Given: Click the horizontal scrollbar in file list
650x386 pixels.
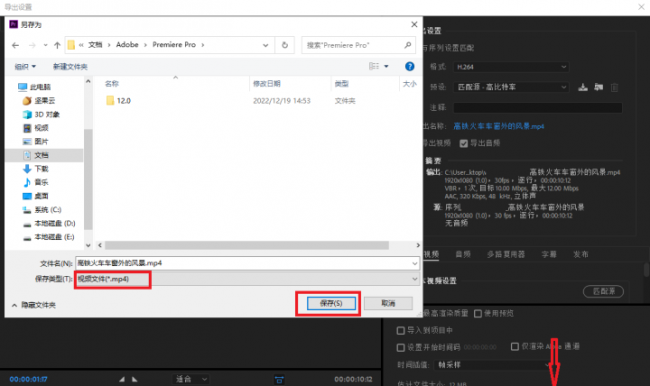Looking at the screenshot, I should pyautogui.click(x=247, y=245).
